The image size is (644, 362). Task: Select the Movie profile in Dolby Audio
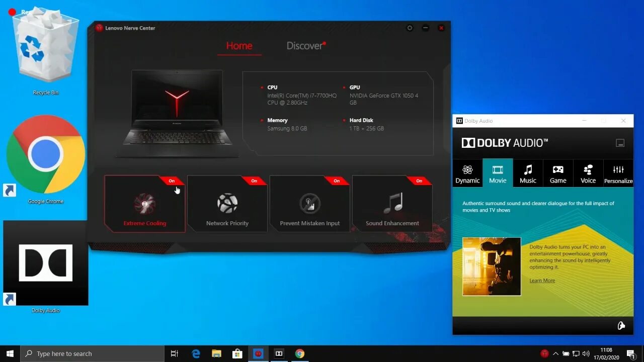click(498, 173)
